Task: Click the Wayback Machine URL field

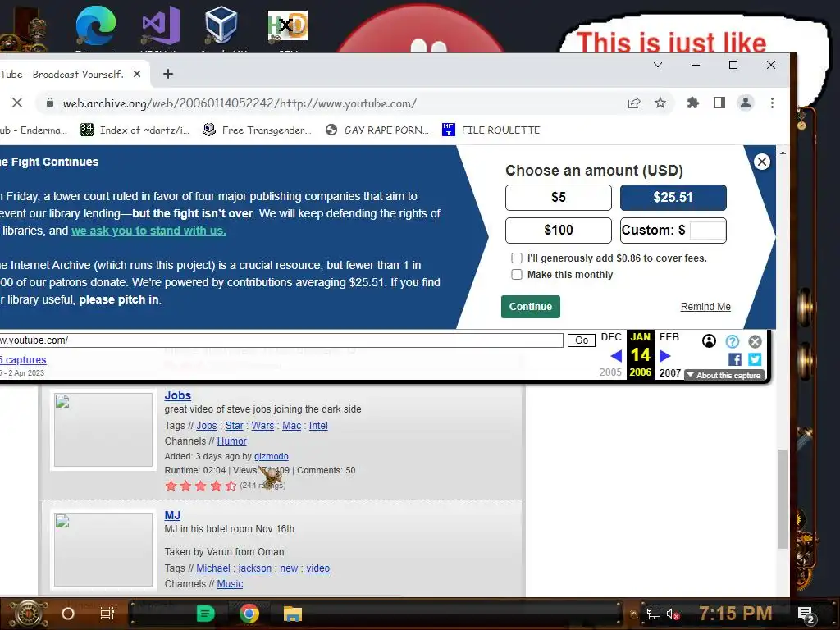Action: click(281, 340)
